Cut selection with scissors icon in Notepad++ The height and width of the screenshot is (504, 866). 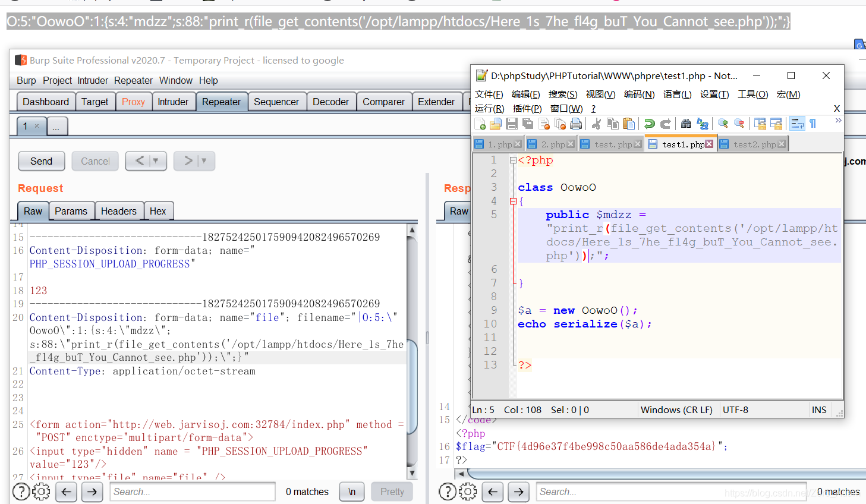click(x=596, y=124)
